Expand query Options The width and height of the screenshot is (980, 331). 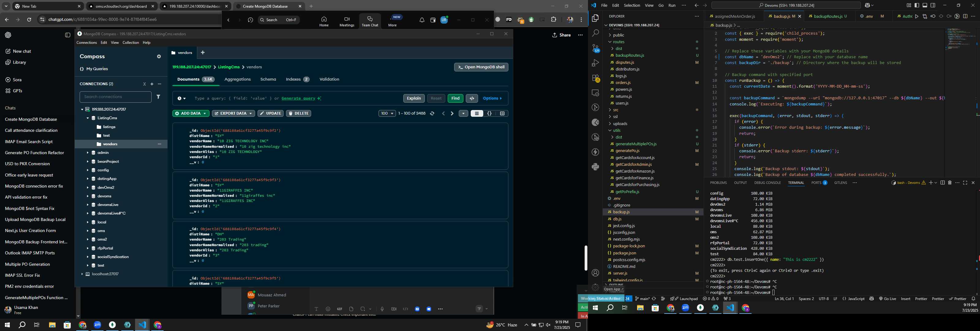point(493,98)
